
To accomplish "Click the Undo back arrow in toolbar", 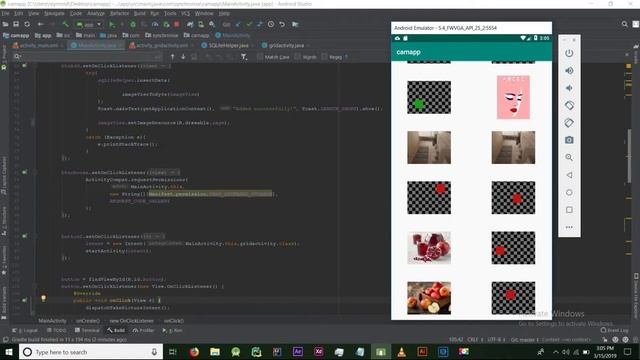I will tap(40, 24).
